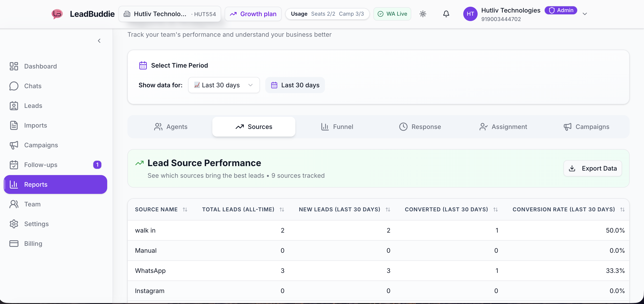Expand the Last 30 days dropdown
This screenshot has width=644, height=304.
tap(224, 85)
